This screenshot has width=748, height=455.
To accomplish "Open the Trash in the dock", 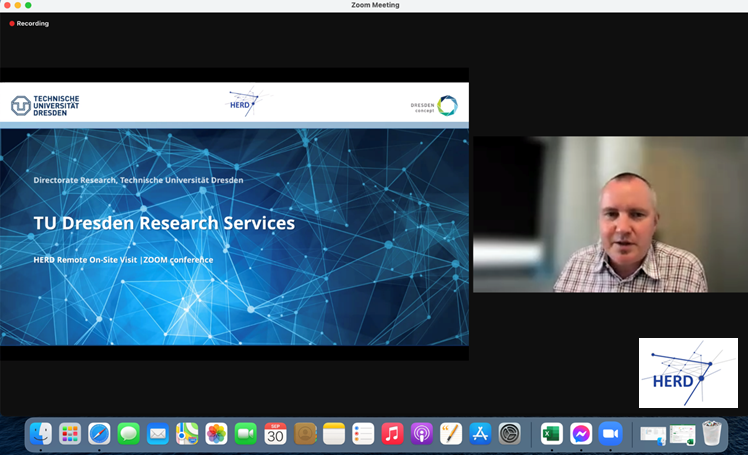I will coord(711,433).
